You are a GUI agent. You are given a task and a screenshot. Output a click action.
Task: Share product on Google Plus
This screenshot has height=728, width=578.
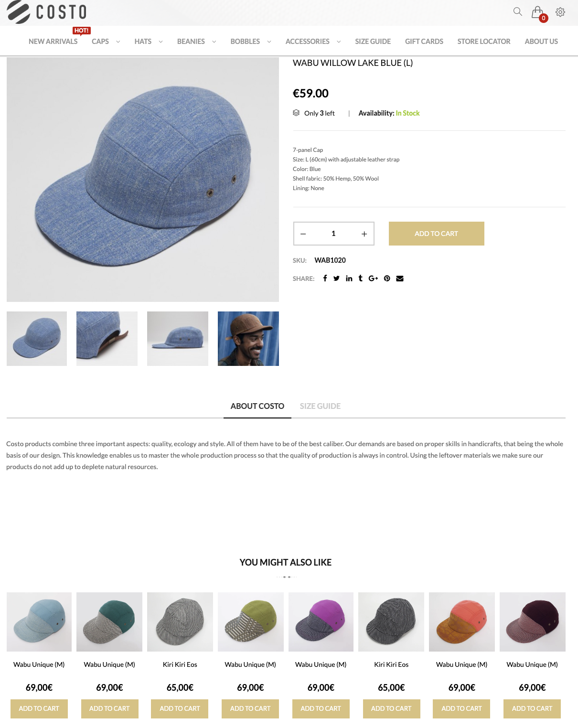tap(373, 278)
